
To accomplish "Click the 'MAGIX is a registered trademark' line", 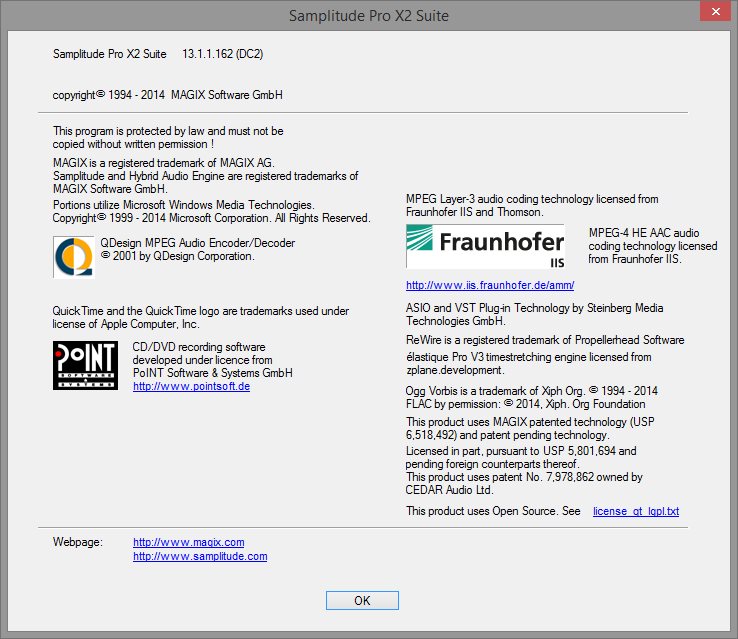I will click(x=163, y=163).
